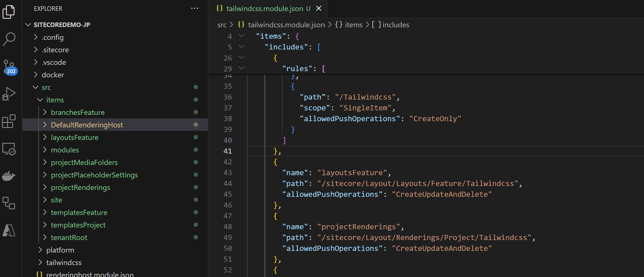
Task: Click "CreateUpdateAndDelete" on line 45
Action: click(x=442, y=194)
